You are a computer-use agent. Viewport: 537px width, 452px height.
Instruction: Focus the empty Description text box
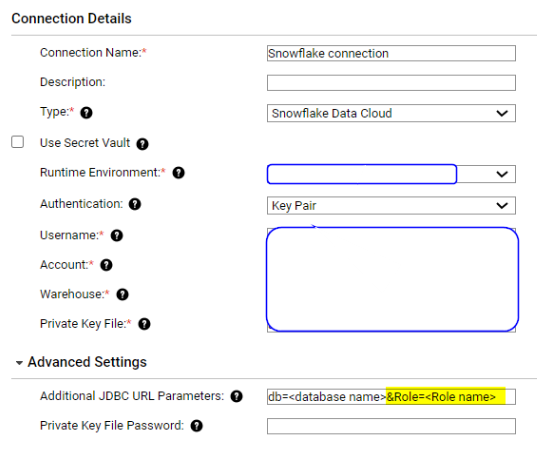pyautogui.click(x=391, y=83)
